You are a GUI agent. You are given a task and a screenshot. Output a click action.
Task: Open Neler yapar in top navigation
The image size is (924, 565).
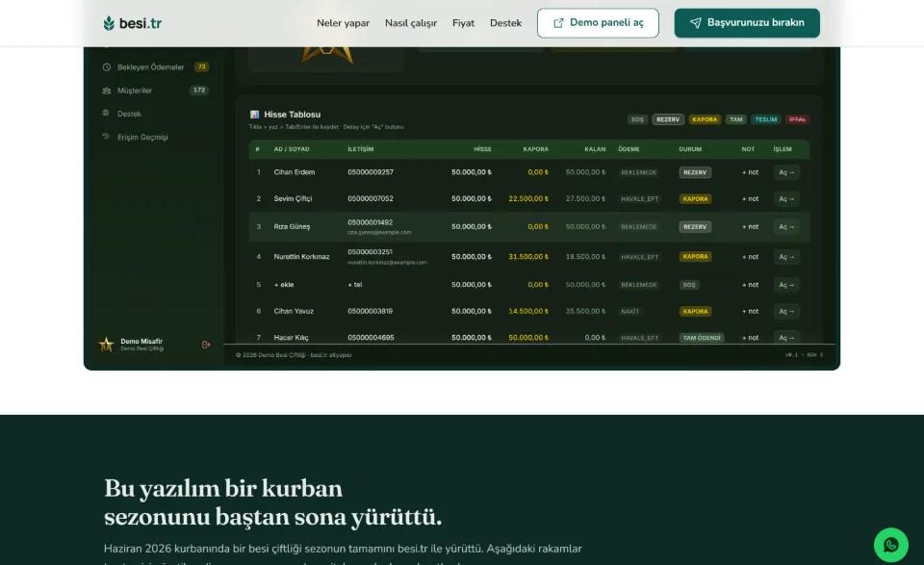click(x=343, y=23)
